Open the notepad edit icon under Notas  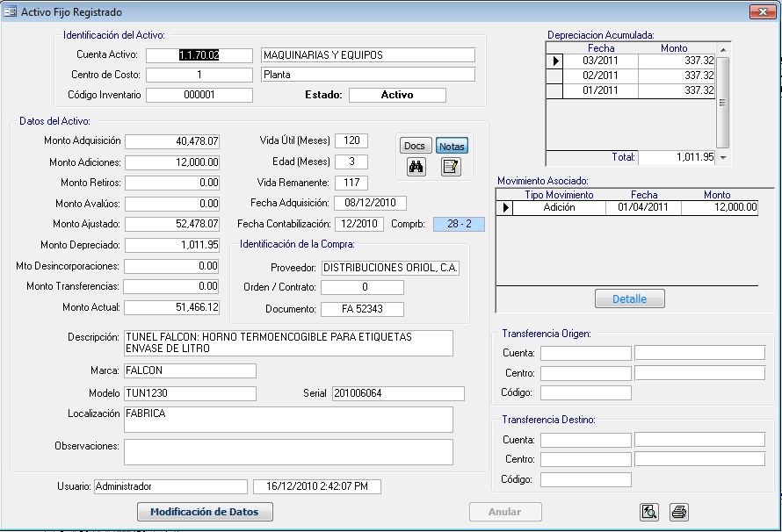click(451, 167)
